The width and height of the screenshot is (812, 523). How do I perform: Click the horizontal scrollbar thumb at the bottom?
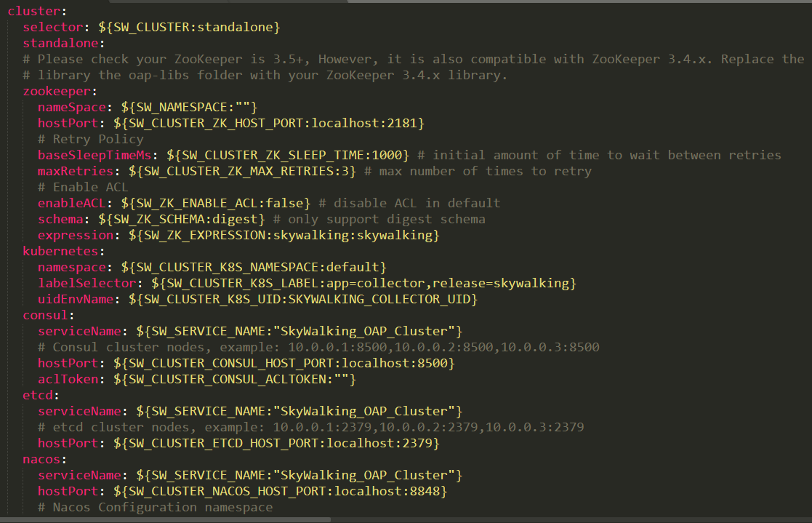(165, 519)
